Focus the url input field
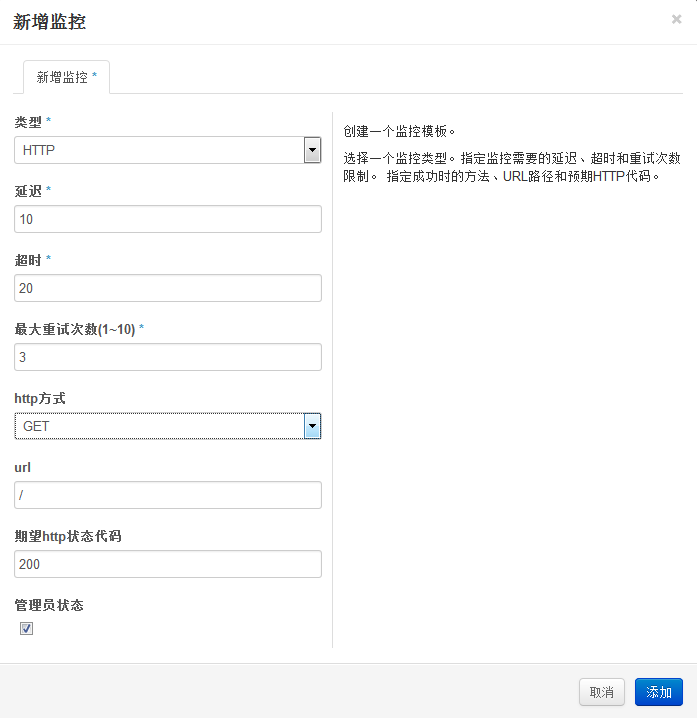Viewport: 697px width, 718px height. tap(168, 495)
